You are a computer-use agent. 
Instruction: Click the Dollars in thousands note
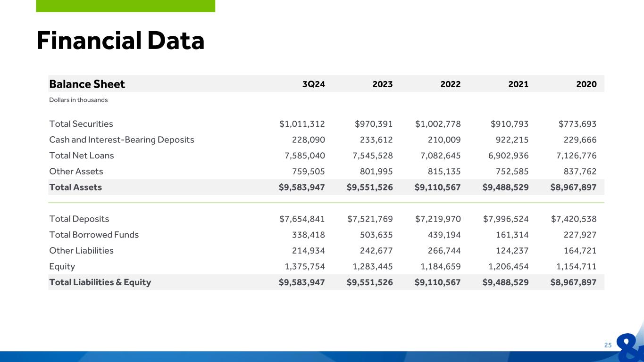(78, 100)
